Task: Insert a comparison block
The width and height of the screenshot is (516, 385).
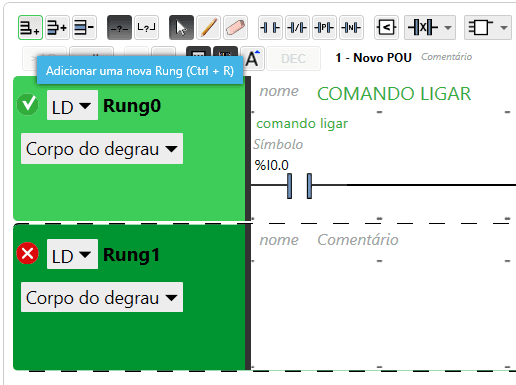Action: tap(386, 27)
